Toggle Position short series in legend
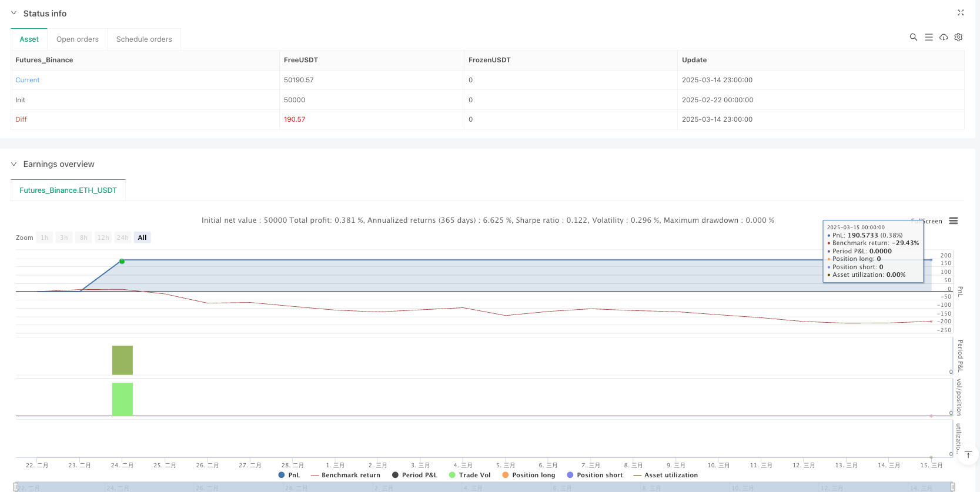 pos(594,475)
